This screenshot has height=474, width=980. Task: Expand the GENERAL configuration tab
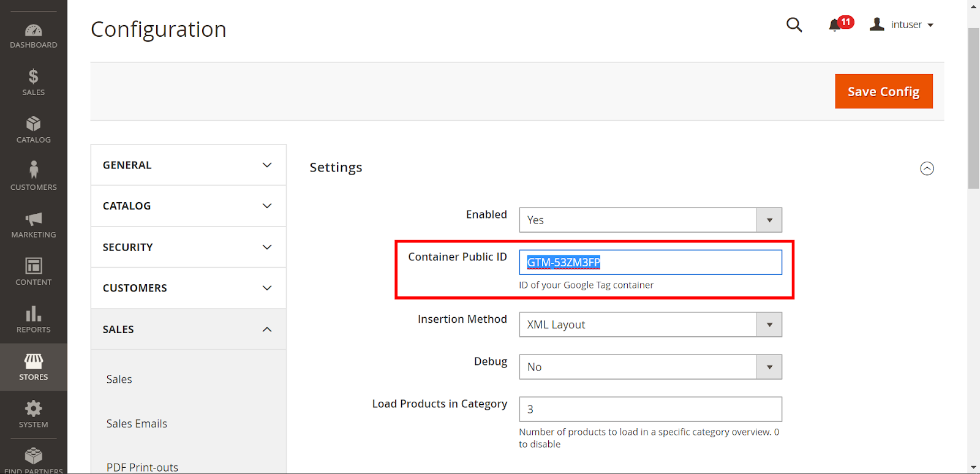pyautogui.click(x=188, y=165)
